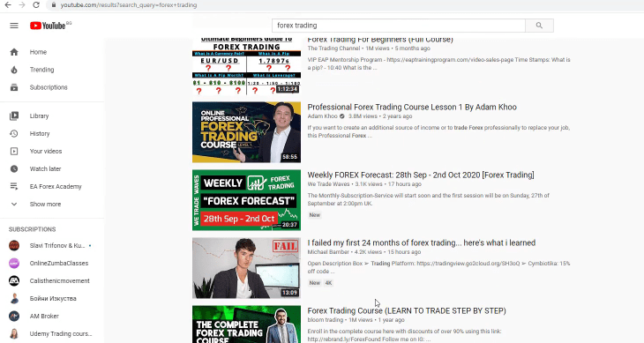
Task: Click the SUBSCRIPTIONS section heading
Action: (x=32, y=229)
